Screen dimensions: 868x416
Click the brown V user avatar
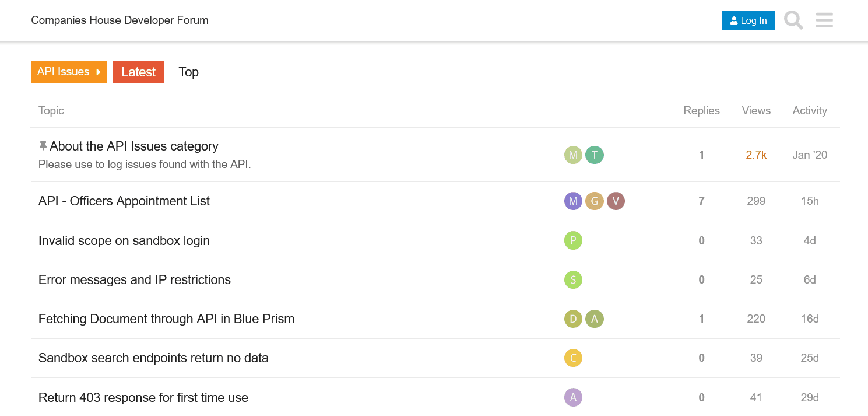coord(616,201)
